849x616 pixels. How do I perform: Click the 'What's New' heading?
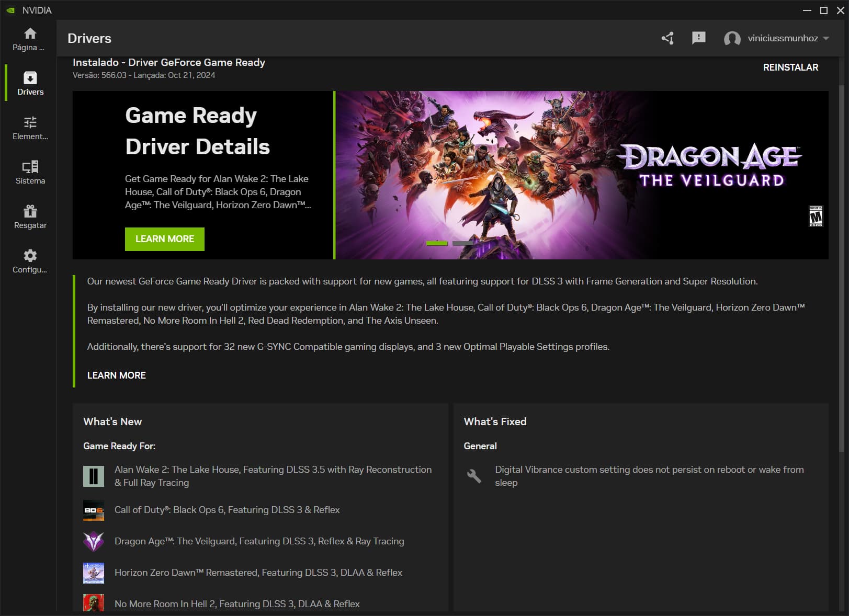[112, 421]
